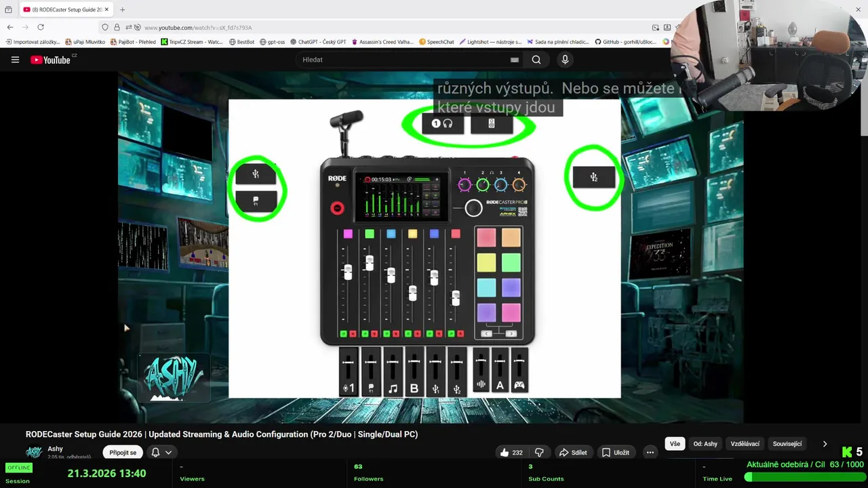Dislike the video with thumbs down
Image resolution: width=868 pixels, height=488 pixels.
540,452
